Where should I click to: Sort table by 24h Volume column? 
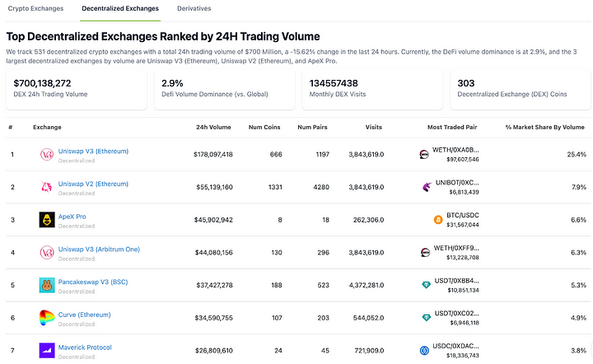click(x=213, y=127)
